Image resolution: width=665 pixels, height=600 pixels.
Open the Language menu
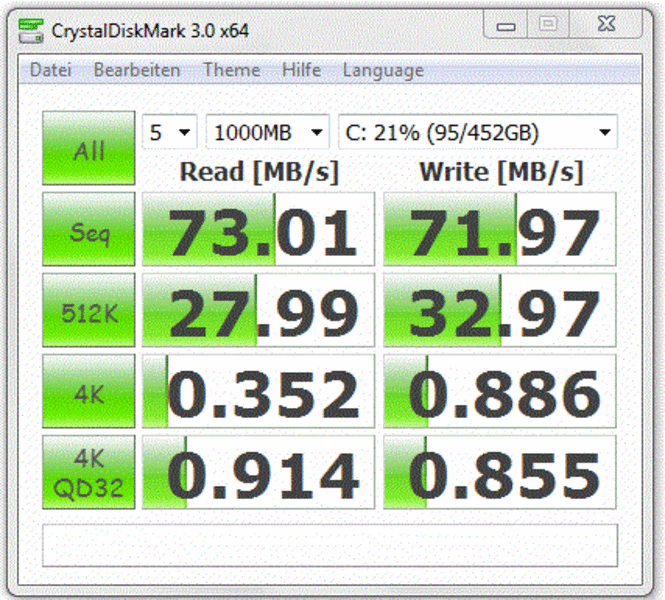tap(383, 70)
